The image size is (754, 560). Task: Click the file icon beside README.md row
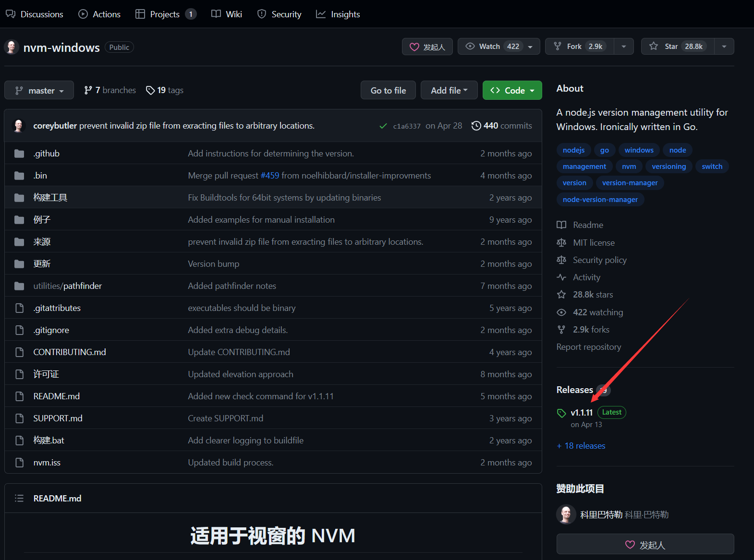click(x=19, y=396)
